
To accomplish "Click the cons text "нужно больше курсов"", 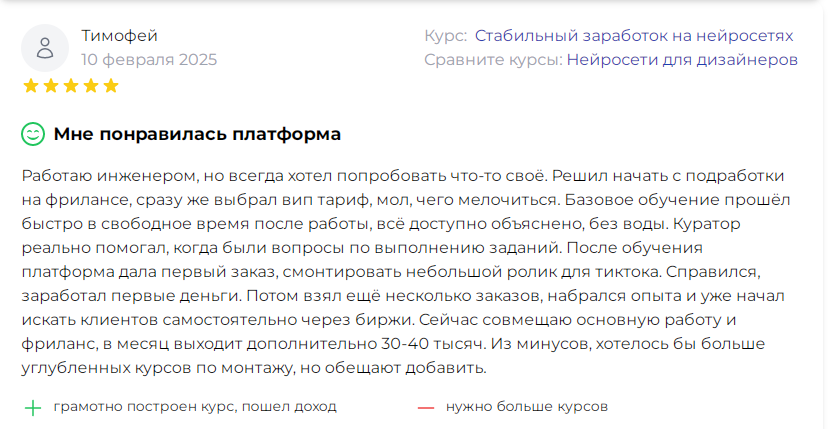I will pos(527,408).
